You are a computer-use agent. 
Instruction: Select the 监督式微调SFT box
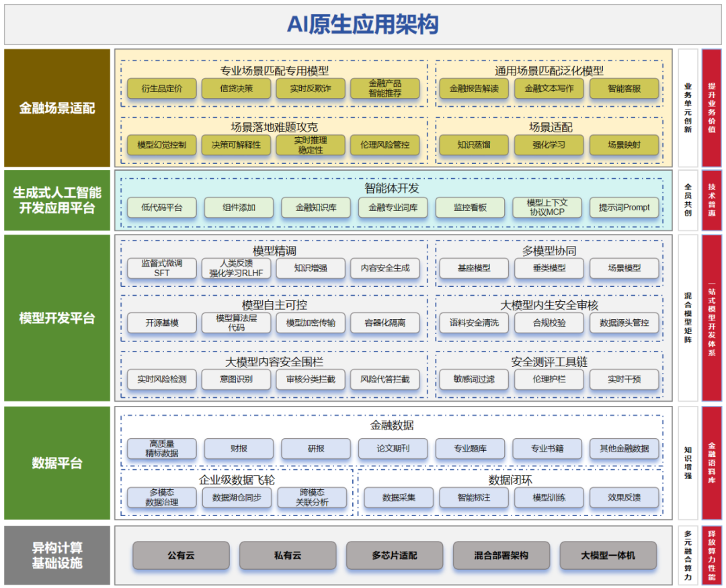tap(161, 268)
